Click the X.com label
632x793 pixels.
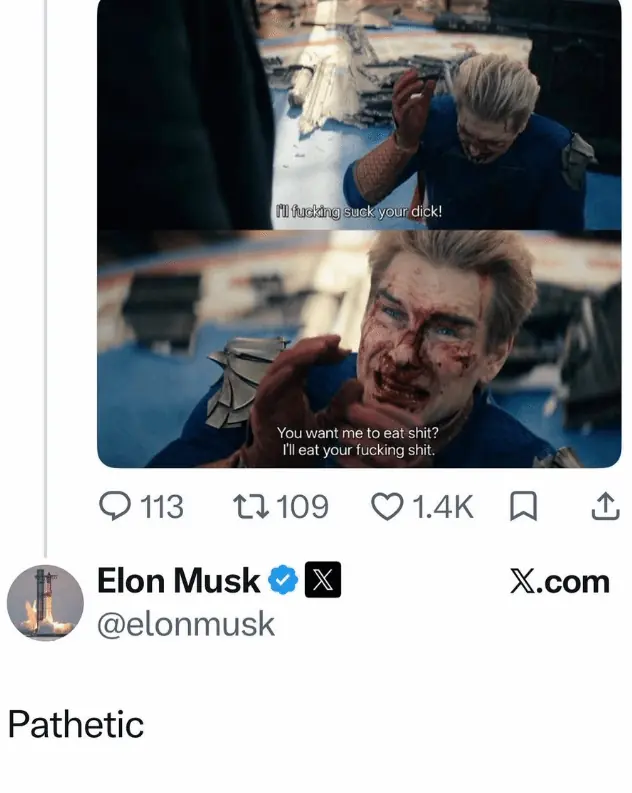(560, 582)
